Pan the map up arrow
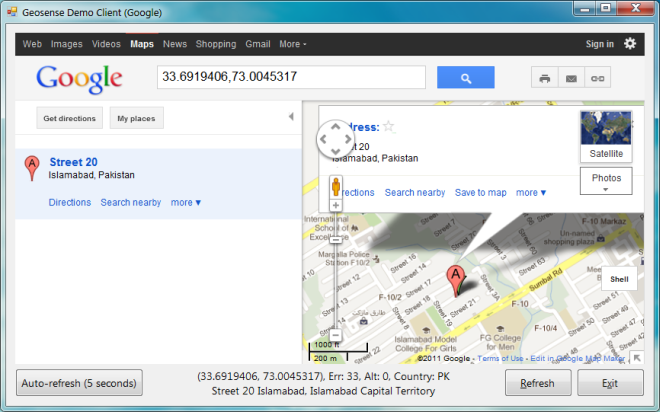660x412 pixels. 335,126
